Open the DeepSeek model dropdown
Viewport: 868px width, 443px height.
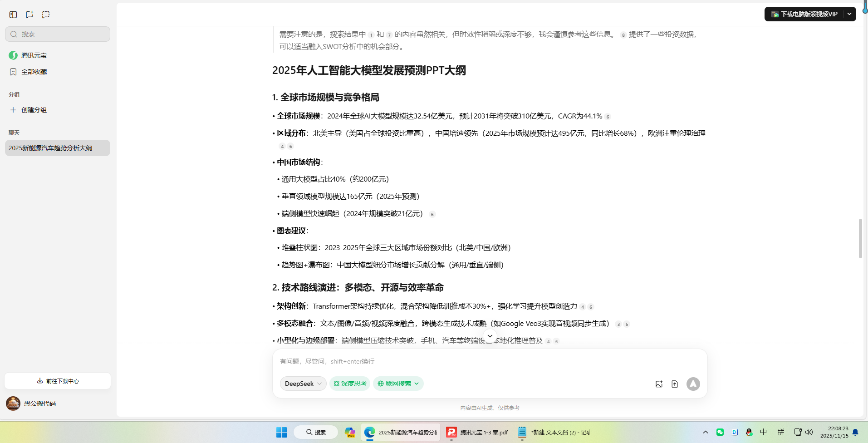point(302,384)
